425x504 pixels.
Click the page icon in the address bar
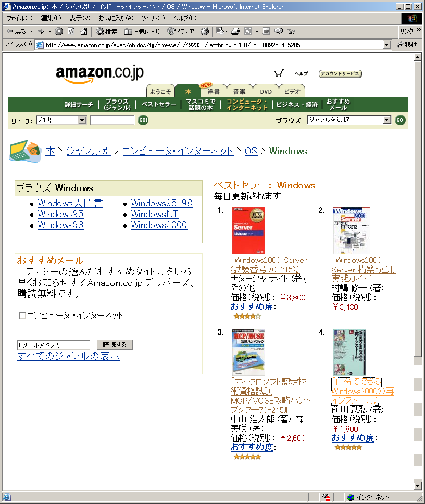pyautogui.click(x=40, y=45)
